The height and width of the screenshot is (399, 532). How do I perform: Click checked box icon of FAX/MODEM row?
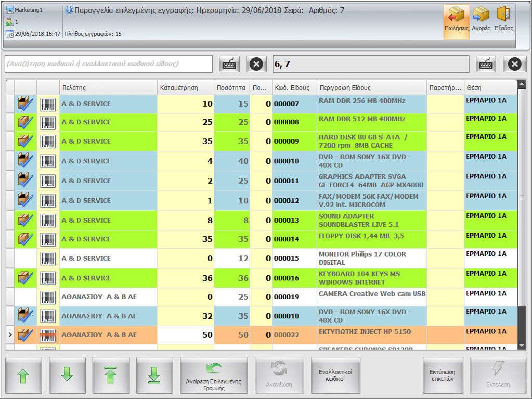[25, 200]
